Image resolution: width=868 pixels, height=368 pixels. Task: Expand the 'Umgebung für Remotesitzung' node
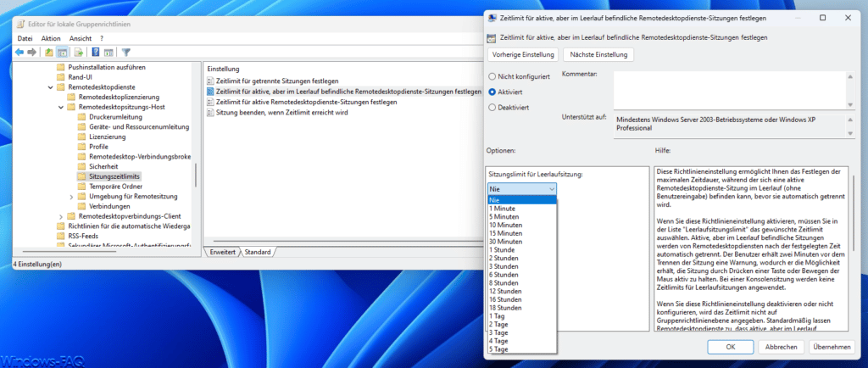point(71,197)
